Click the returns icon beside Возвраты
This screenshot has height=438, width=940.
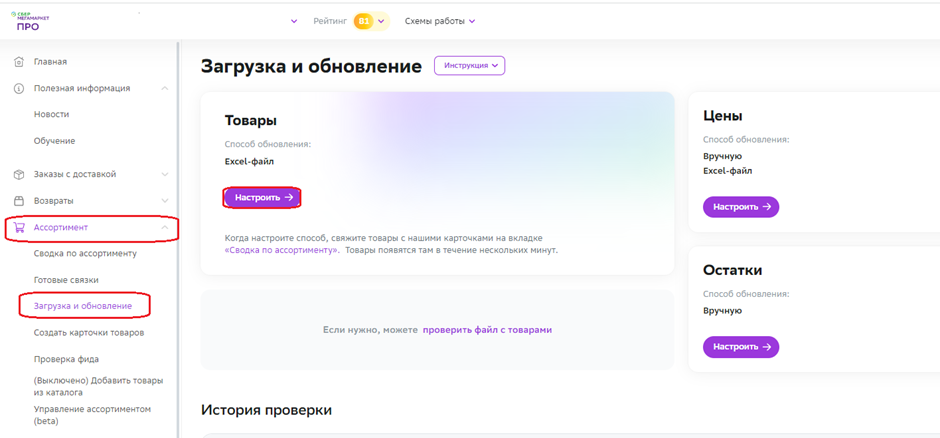[18, 200]
